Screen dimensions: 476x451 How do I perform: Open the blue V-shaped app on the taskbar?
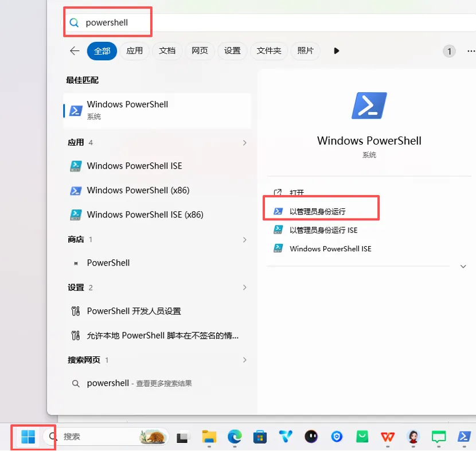[x=286, y=437]
